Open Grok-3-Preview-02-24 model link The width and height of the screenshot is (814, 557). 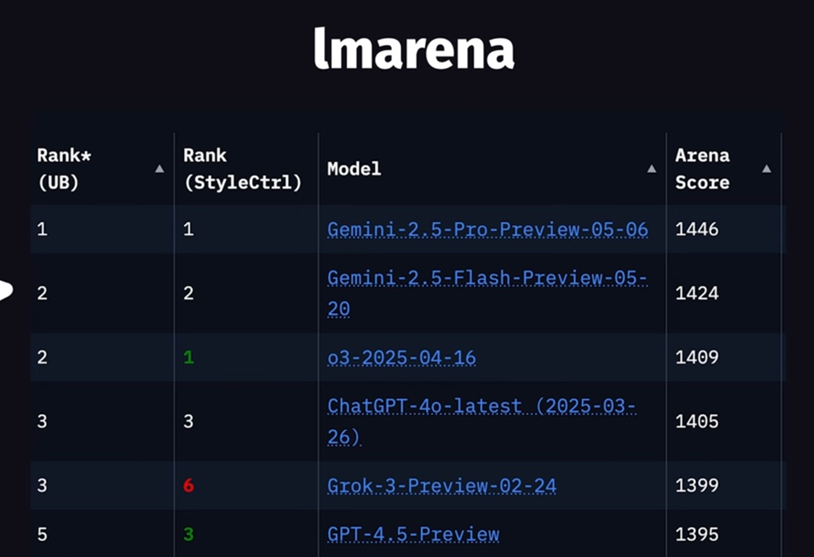click(x=441, y=486)
